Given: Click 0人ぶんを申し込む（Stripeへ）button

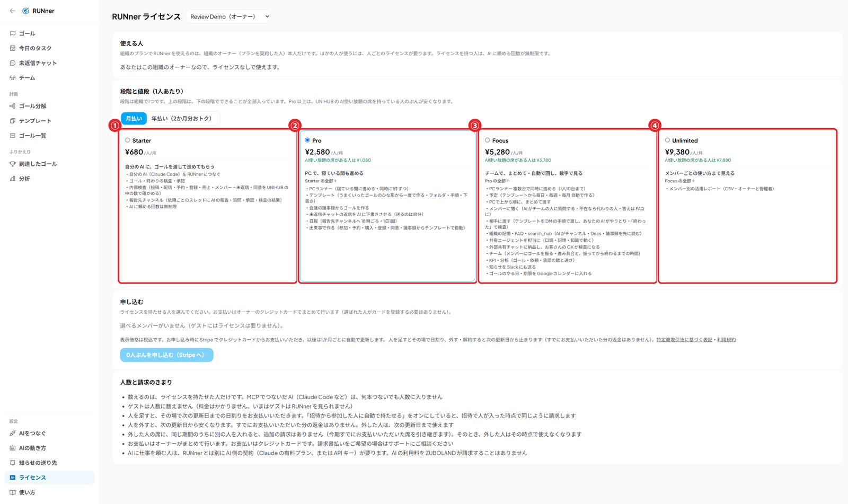Looking at the screenshot, I should (x=166, y=355).
